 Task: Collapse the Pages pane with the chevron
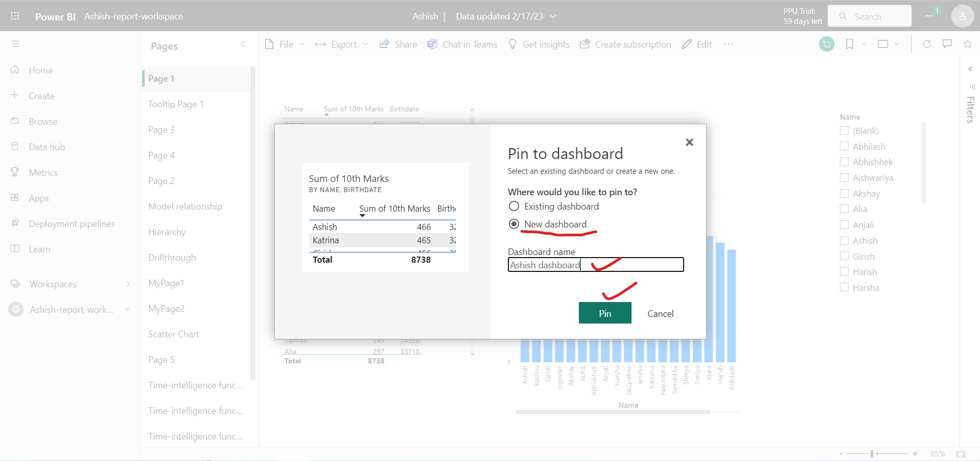tap(243, 44)
